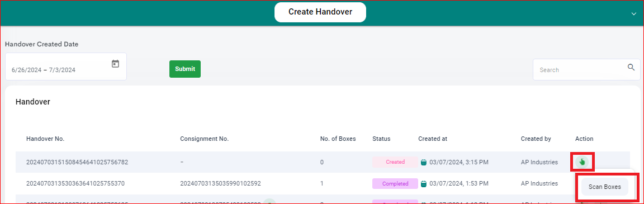This screenshot has width=644, height=204.
Task: Click the Handover No. column header
Action: click(45, 139)
